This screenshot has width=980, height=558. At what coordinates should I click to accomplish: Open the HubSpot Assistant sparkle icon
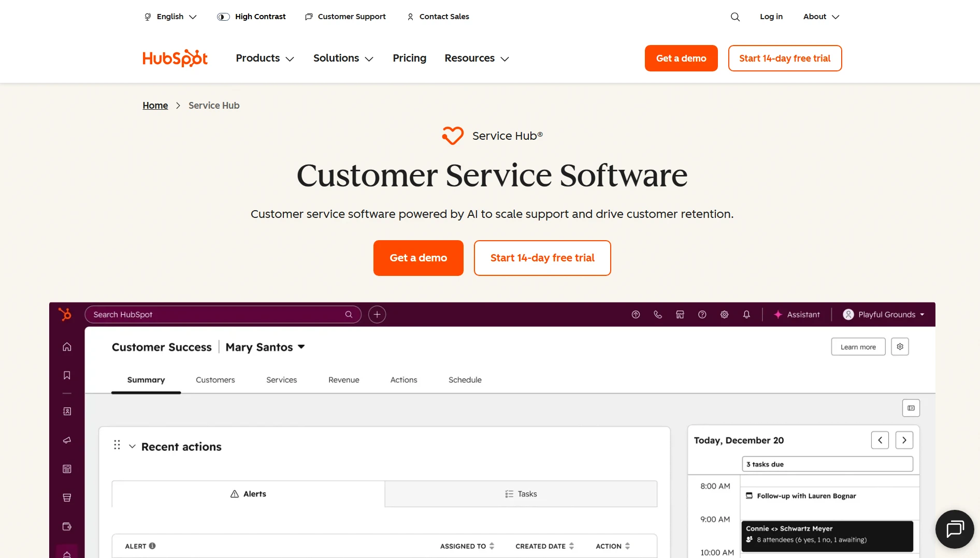[x=778, y=314]
